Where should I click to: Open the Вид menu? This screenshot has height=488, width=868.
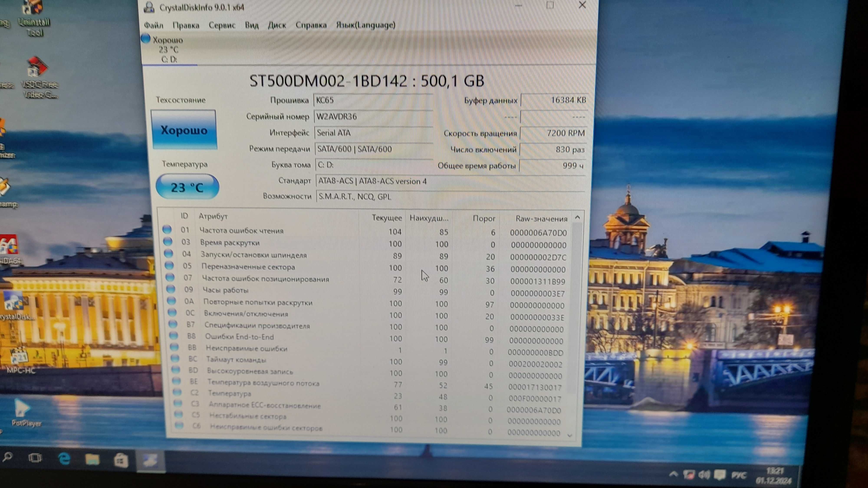tap(252, 25)
